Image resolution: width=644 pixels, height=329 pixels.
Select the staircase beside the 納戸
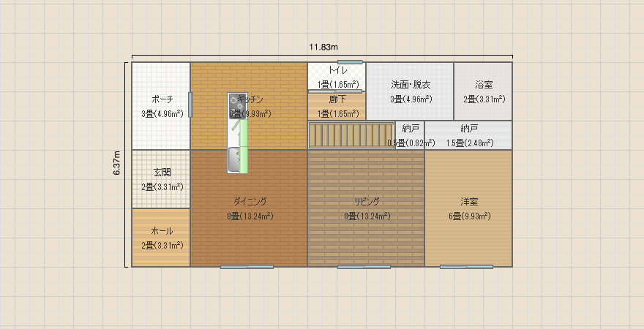(351, 135)
